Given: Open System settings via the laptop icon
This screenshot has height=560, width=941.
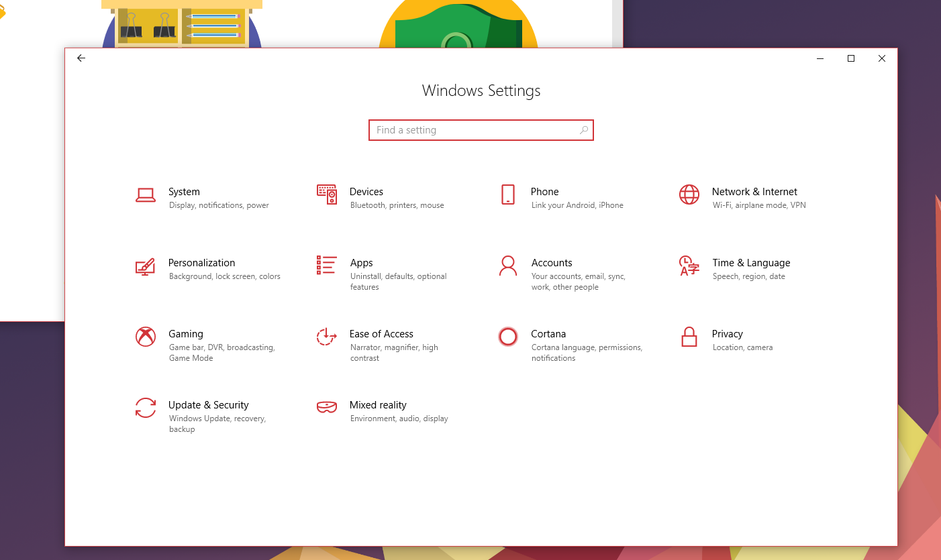Looking at the screenshot, I should [x=146, y=195].
